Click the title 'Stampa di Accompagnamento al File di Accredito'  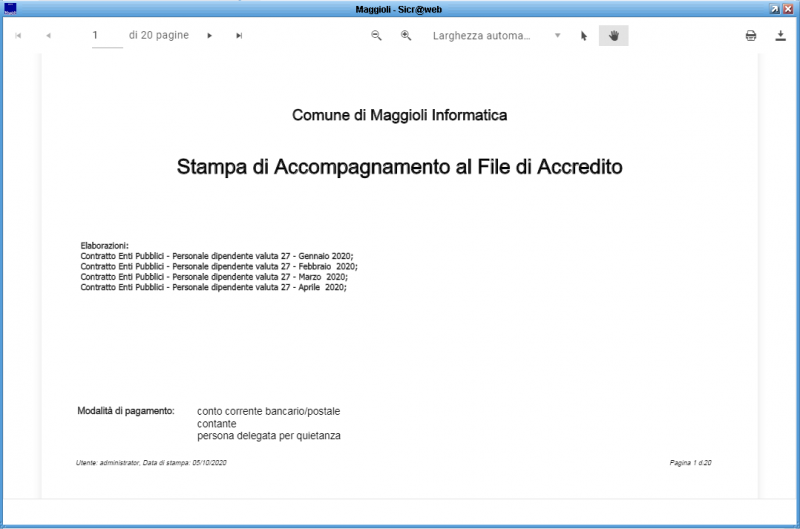tap(399, 167)
